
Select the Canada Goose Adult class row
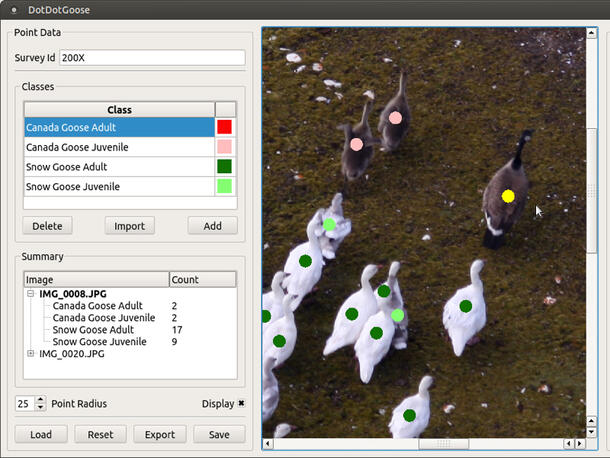[x=119, y=127]
